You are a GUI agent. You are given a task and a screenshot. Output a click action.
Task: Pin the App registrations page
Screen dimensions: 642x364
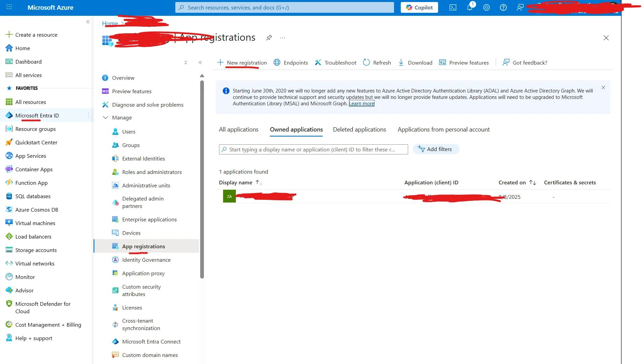click(269, 38)
